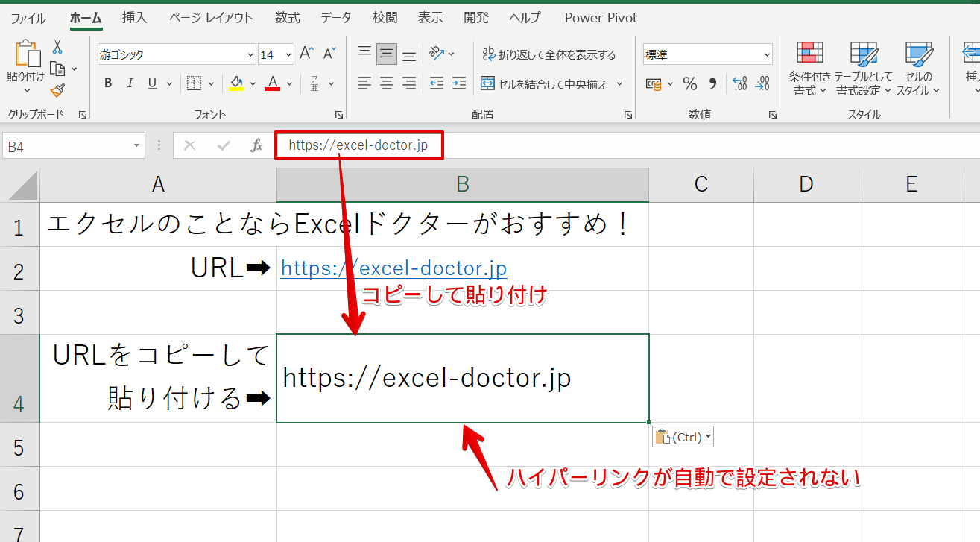Screen dimensions: 980x542
Task: Apply comma style format
Action: (712, 83)
